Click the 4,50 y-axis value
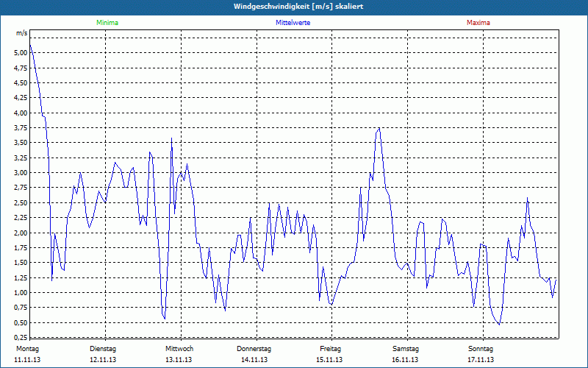This screenshot has width=588, height=368. 21,83
